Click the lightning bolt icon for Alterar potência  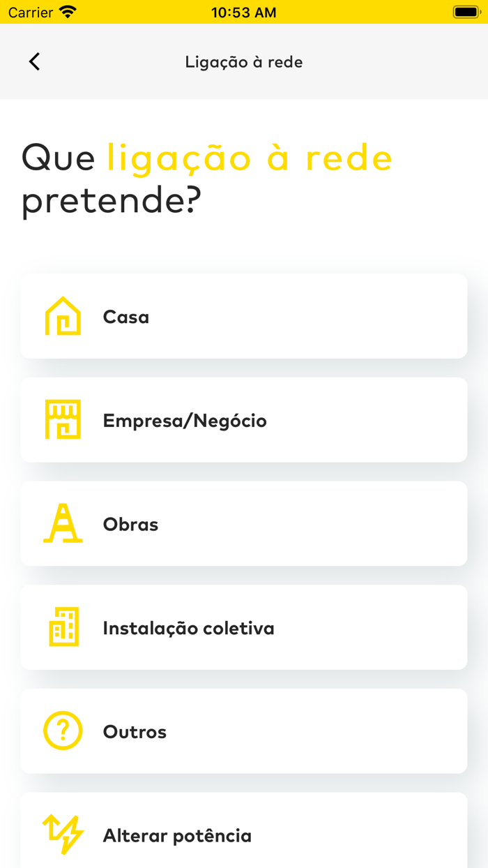pos(63,835)
